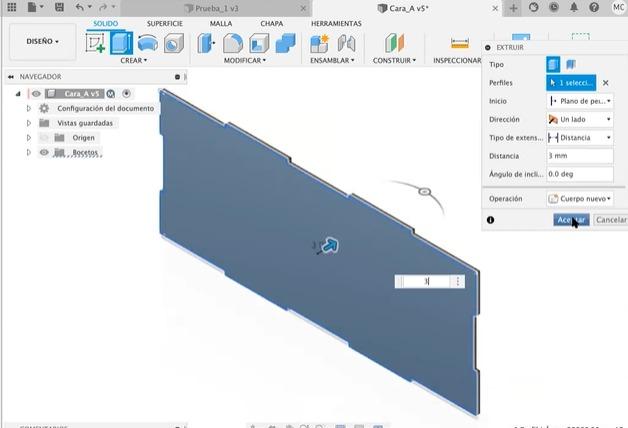Click the taper angle manipulator handle
628x428 pixels.
[x=425, y=192]
